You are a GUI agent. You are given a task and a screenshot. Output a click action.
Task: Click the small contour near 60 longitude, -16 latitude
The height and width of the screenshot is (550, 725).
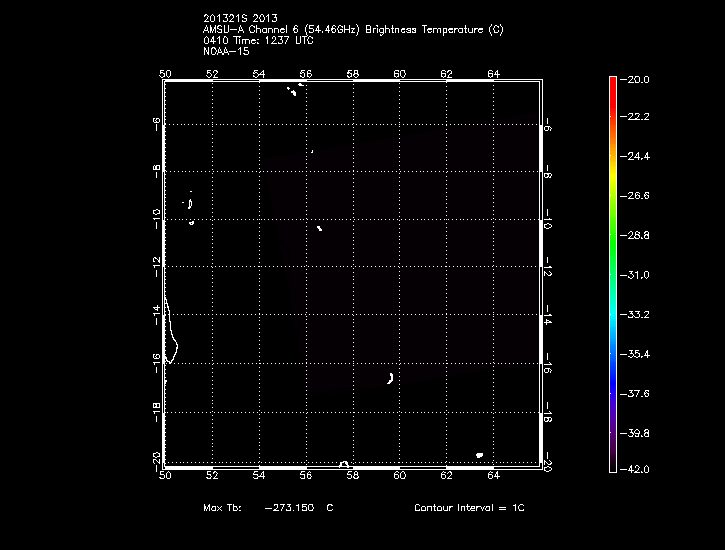click(390, 377)
